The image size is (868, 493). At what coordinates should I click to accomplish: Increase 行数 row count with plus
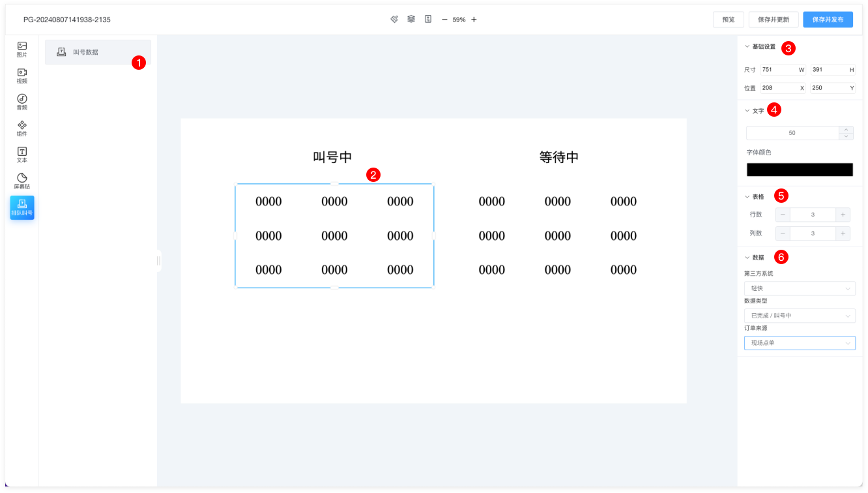843,215
